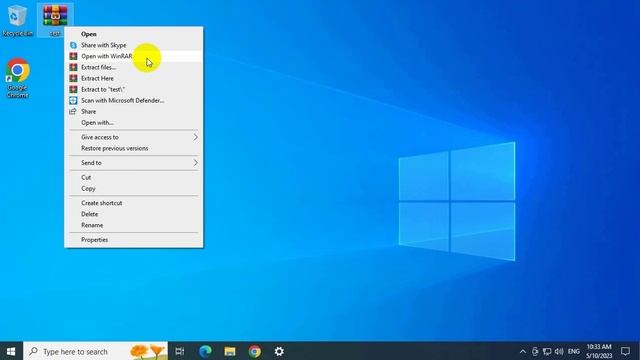Choose Extract to "test\"
640x360 pixels.
[134, 89]
